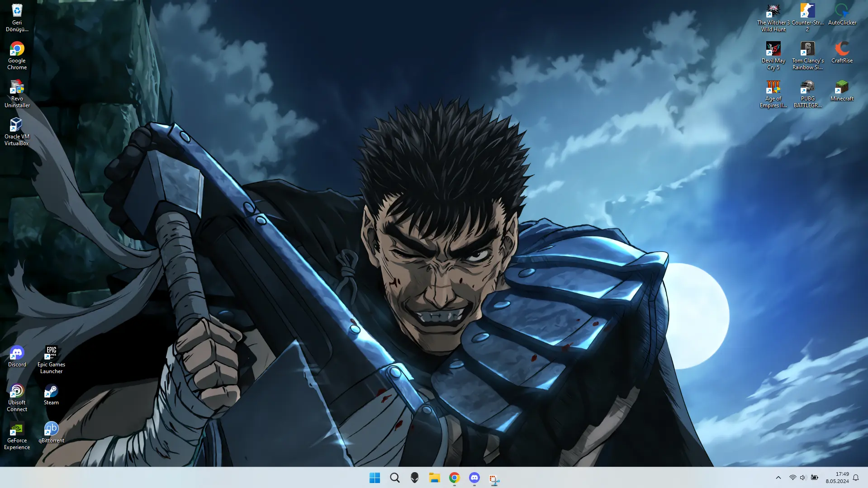
Task: Select Tom Clancy's Rainbow Six shortcut
Action: click(x=807, y=55)
